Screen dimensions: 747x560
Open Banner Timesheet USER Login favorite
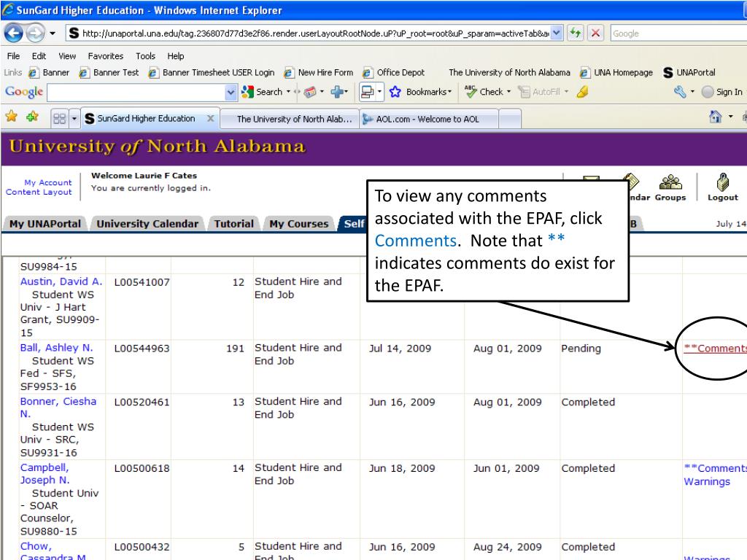[x=212, y=72]
